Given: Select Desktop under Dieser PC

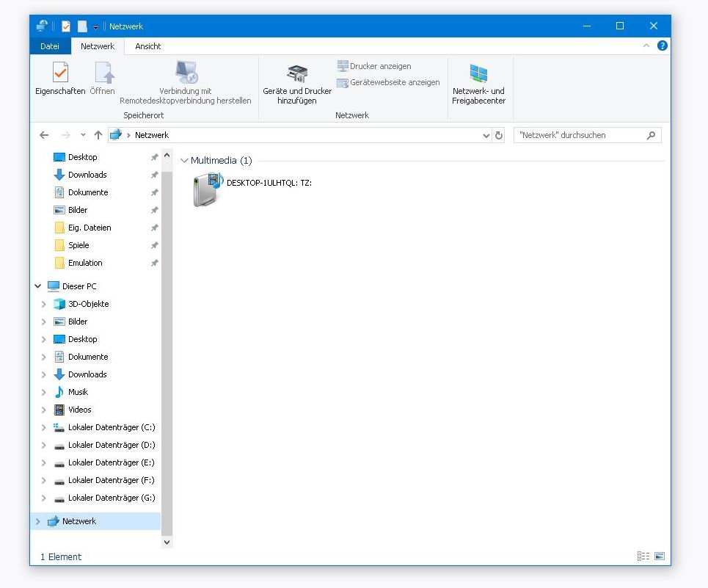Looking at the screenshot, I should pos(82,339).
